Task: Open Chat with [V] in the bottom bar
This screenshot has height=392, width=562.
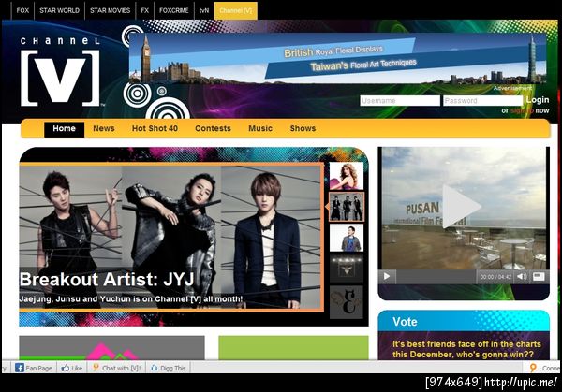Action: 116,368
